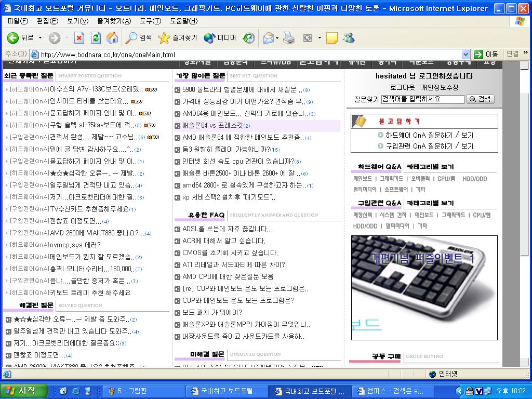Select 시스템 견적 under 구입관련 Q&A
Image resolution: width=532 pixels, height=399 pixels.
(393, 215)
